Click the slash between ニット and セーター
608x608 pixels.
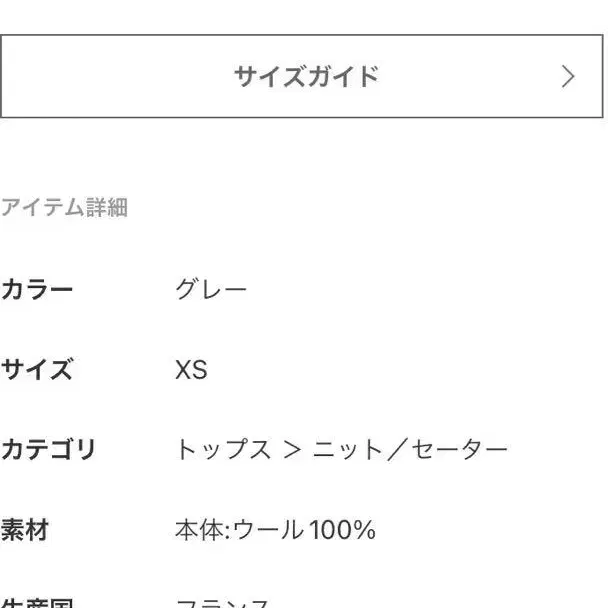click(400, 450)
